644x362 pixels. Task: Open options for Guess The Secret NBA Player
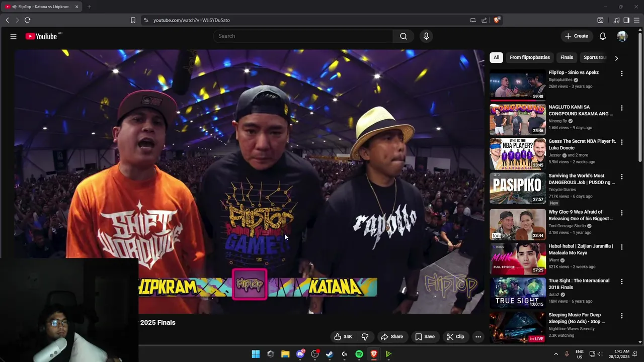point(622,142)
